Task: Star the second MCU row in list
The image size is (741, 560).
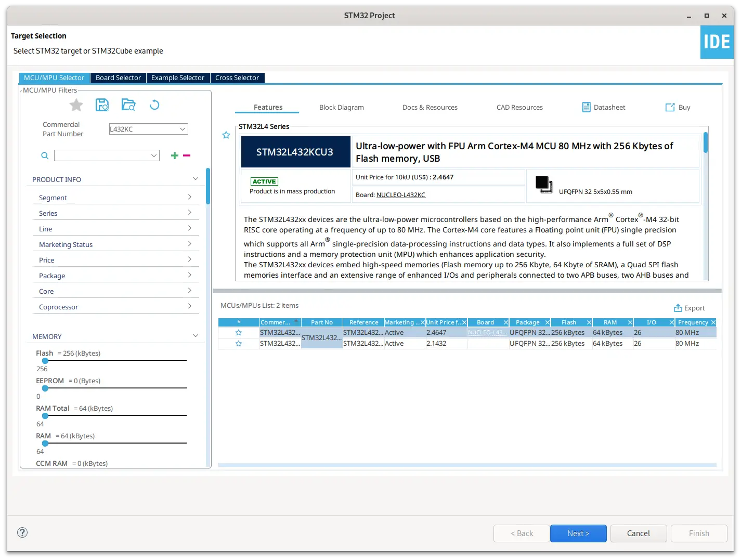Action: 239,344
